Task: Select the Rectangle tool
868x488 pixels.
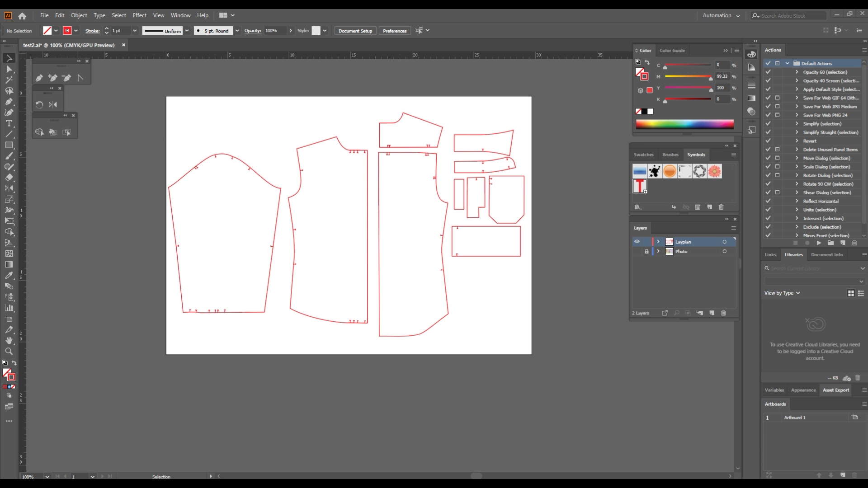Action: click(x=9, y=145)
